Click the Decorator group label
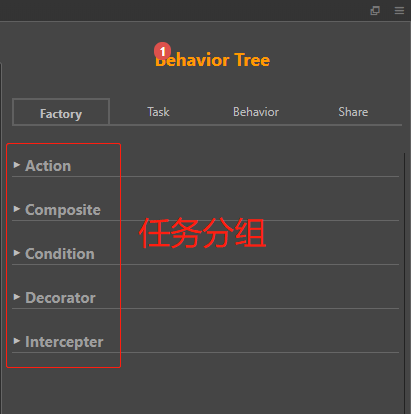The width and height of the screenshot is (411, 414). click(60, 298)
